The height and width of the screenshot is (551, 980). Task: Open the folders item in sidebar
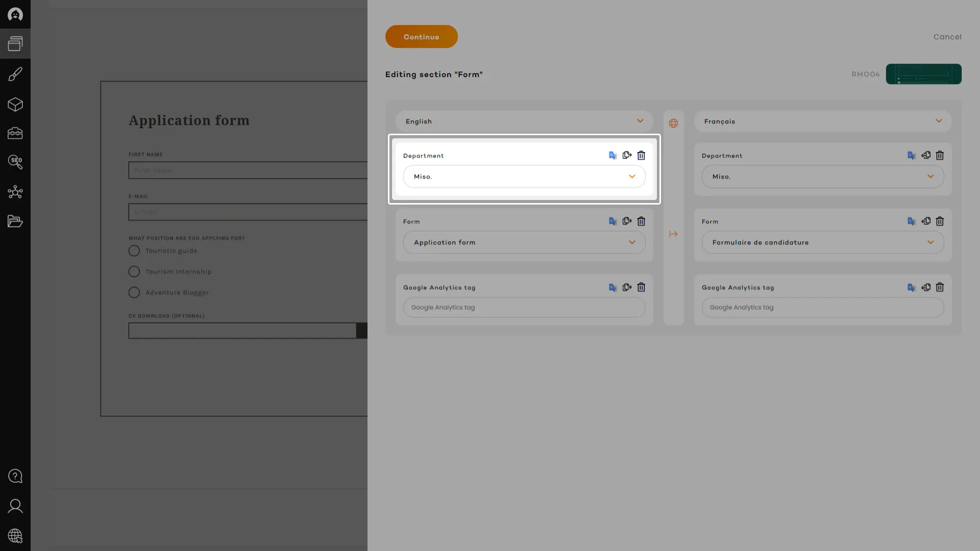click(15, 221)
